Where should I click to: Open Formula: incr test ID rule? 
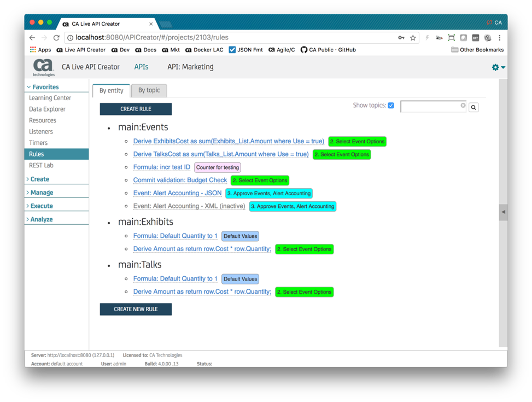tap(161, 167)
